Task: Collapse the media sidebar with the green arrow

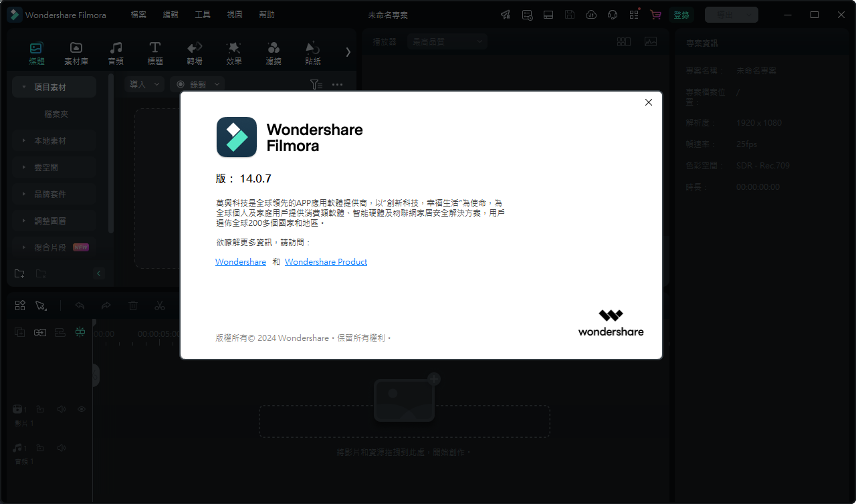Action: (99, 273)
